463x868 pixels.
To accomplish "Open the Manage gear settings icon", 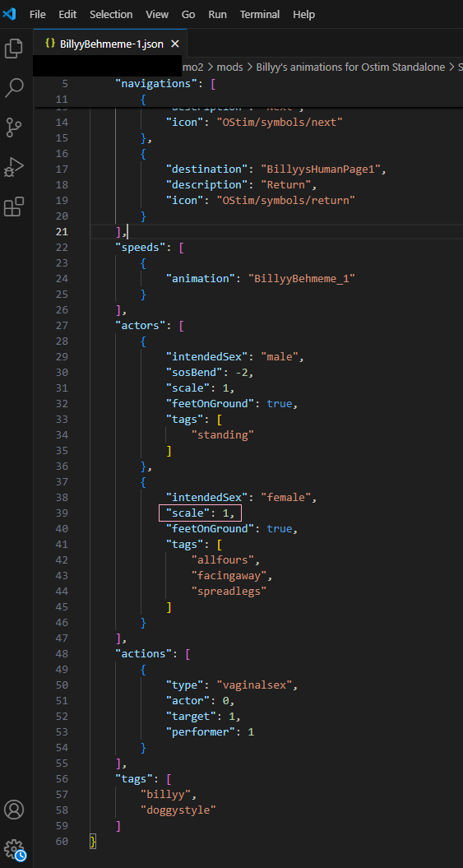I will click(14, 849).
